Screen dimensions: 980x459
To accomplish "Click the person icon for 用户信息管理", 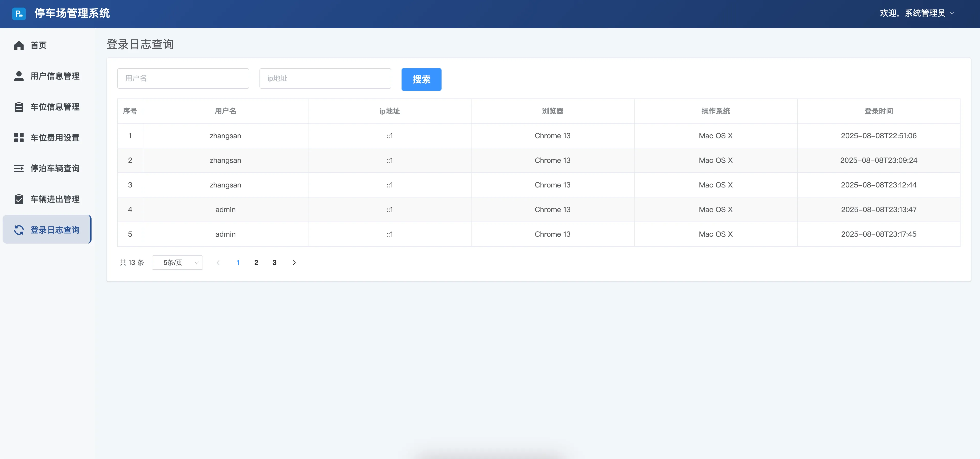I will tap(19, 76).
